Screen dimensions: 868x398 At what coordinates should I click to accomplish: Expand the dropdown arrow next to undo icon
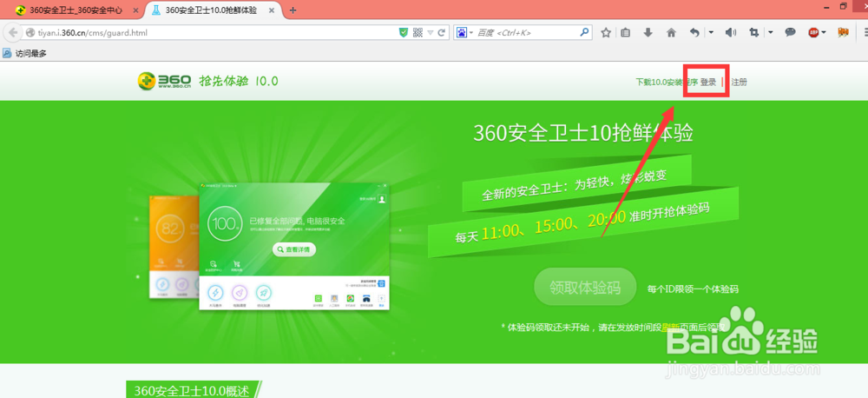click(712, 33)
